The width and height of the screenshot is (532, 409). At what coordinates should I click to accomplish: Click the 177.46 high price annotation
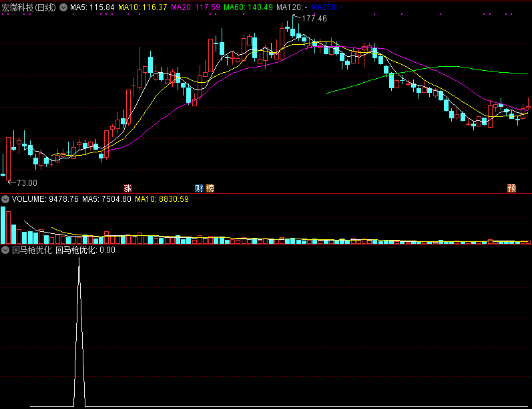[314, 19]
